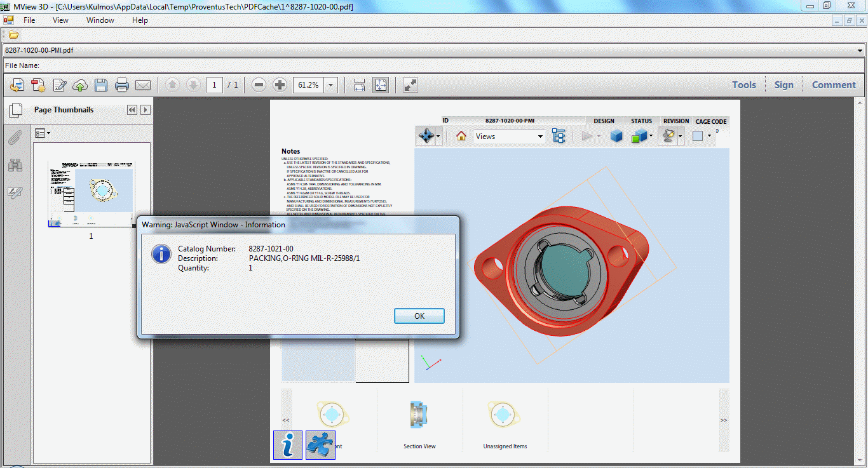This screenshot has height=468, width=868.
Task: Click the zoom level 61.2% field
Action: tap(308, 85)
